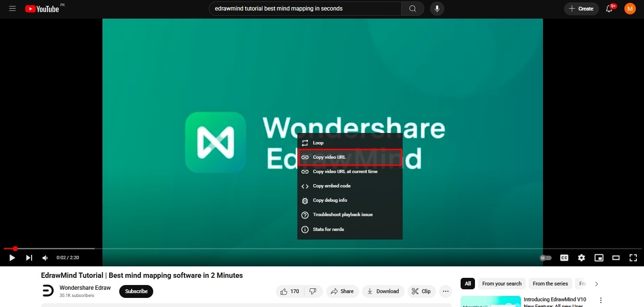Open Wondershare Edraw channel name link
Image resolution: width=644 pixels, height=307 pixels.
(x=85, y=288)
